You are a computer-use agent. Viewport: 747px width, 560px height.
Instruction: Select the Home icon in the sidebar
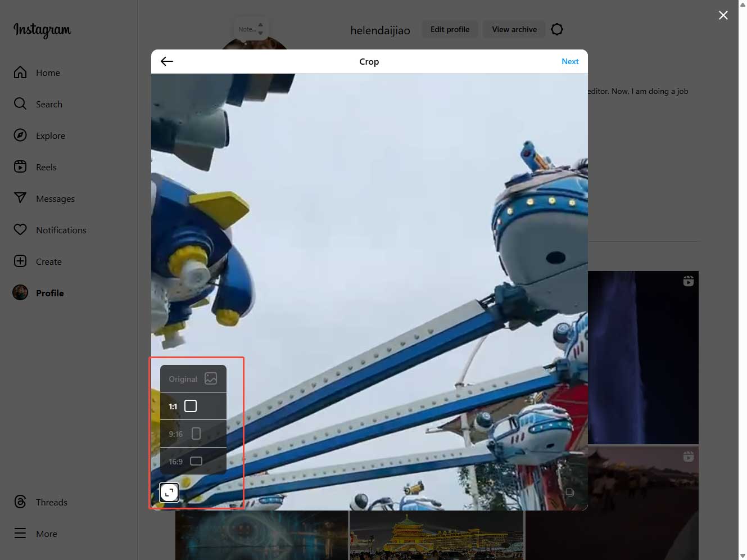click(20, 72)
